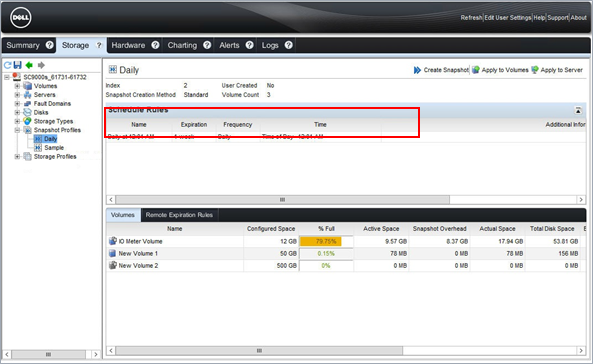Click the green back arrow icon
Screen dimensions: 593x364
(29, 65)
